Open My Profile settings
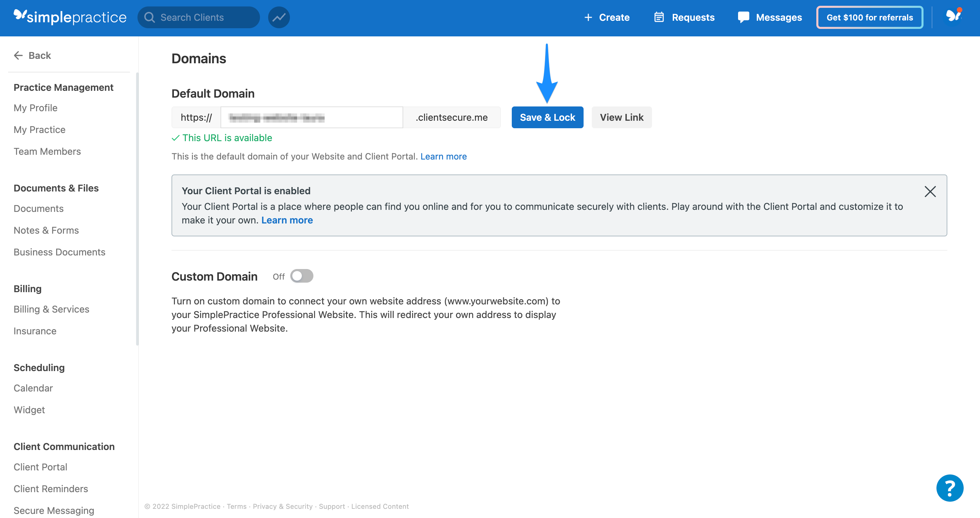This screenshot has height=518, width=980. (x=35, y=108)
